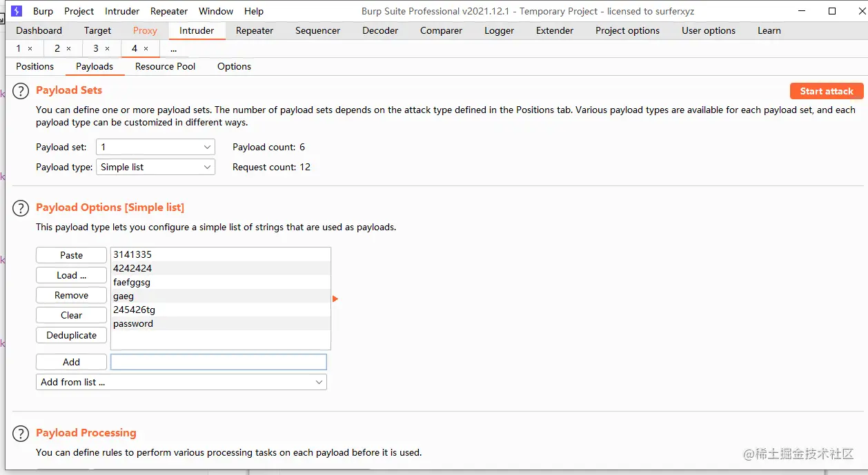This screenshot has width=868, height=475.
Task: Switch to the Extender tab
Action: click(555, 30)
